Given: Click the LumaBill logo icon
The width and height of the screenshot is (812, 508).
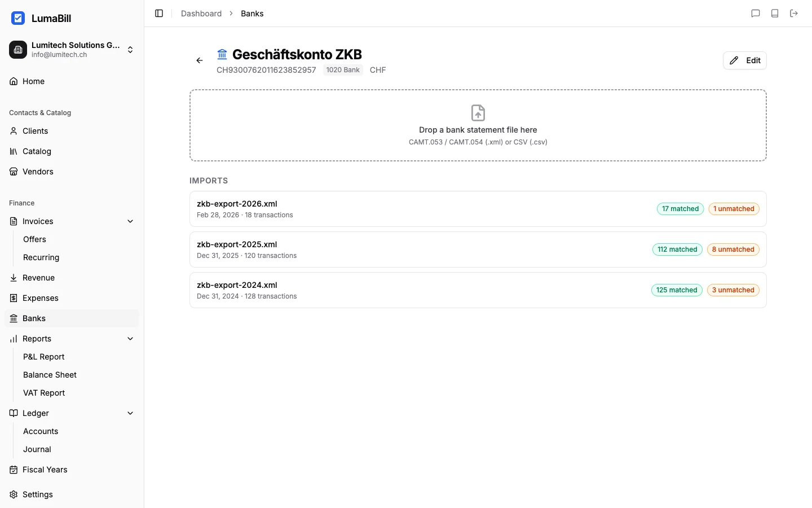Looking at the screenshot, I should [18, 18].
